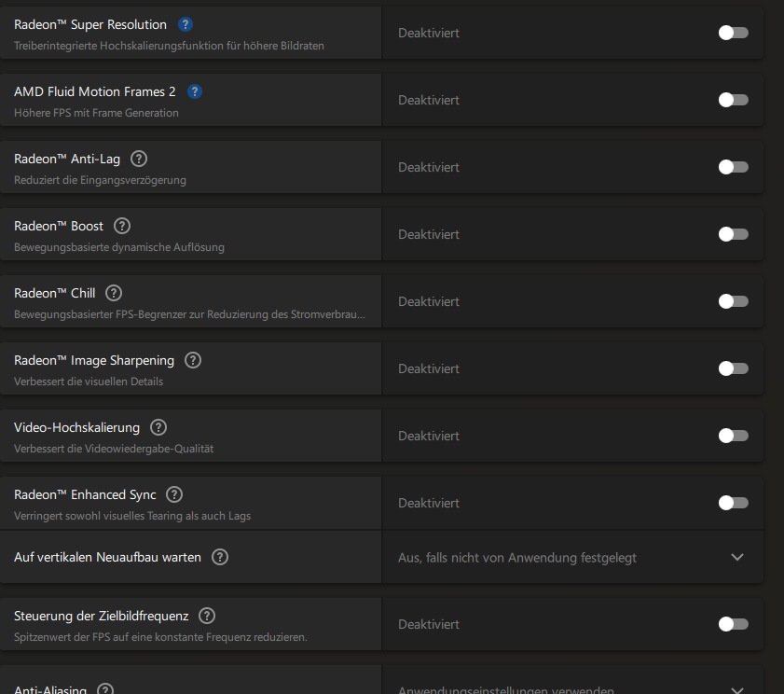
Task: Open Radeon Enhanced Sync help icon
Action: 174,494
